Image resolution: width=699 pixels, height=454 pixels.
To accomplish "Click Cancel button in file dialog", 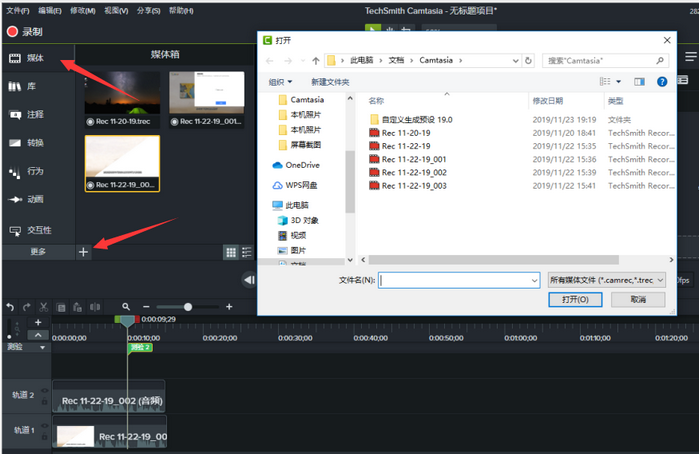I will 638,300.
